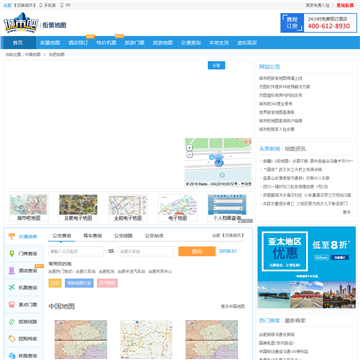Zoom in on the mini map
This screenshot has height=360, width=360.
pyautogui.click(x=189, y=147)
